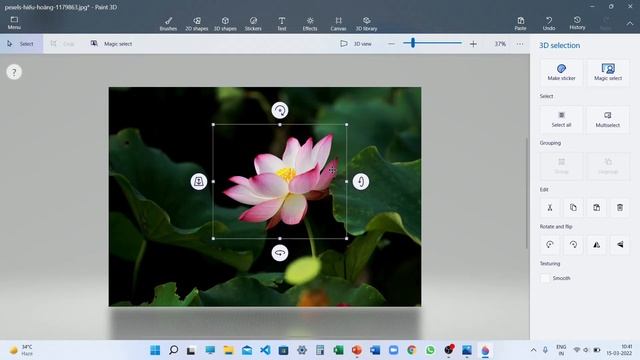Open File Explorer from the taskbar
This screenshot has width=640, height=360.
coord(229,350)
